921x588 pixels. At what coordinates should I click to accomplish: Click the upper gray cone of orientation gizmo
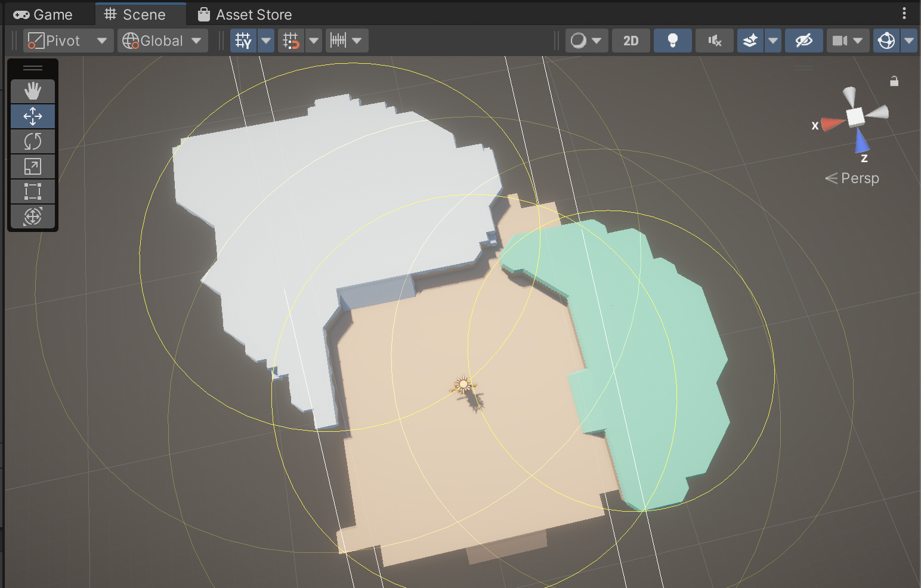849,96
